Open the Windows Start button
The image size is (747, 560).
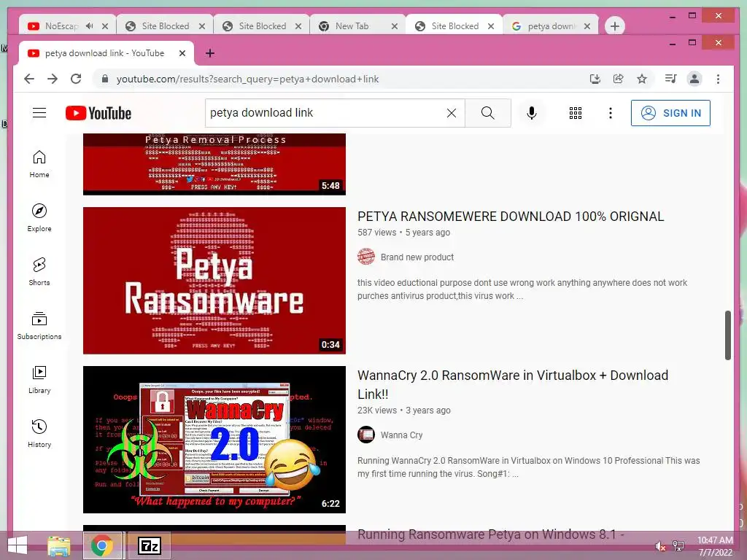(18, 545)
